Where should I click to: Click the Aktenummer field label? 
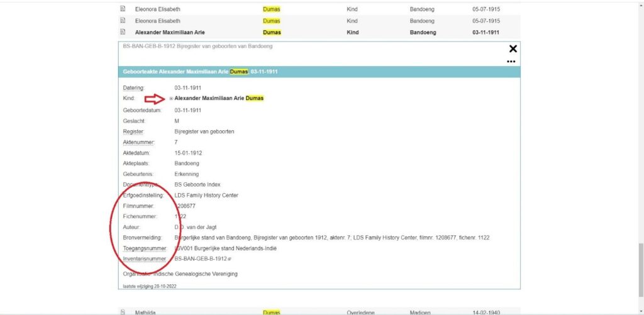pos(138,142)
